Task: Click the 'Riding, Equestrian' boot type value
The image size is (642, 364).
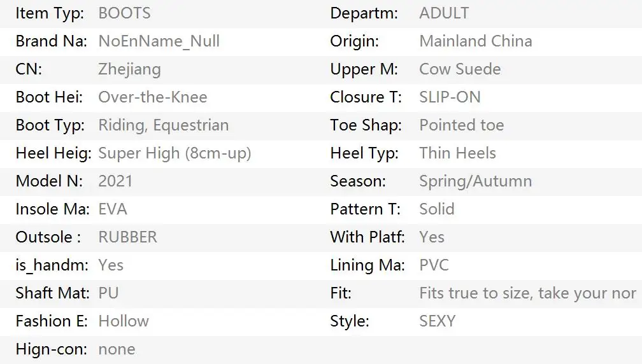Action: coord(163,125)
